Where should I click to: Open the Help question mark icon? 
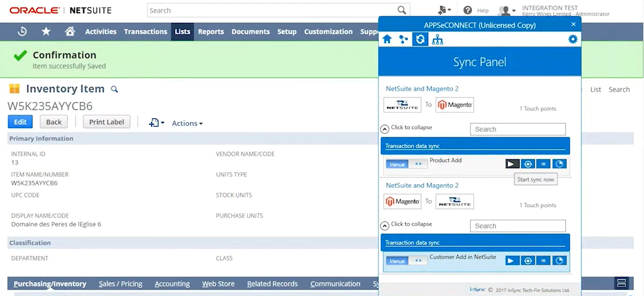point(468,10)
